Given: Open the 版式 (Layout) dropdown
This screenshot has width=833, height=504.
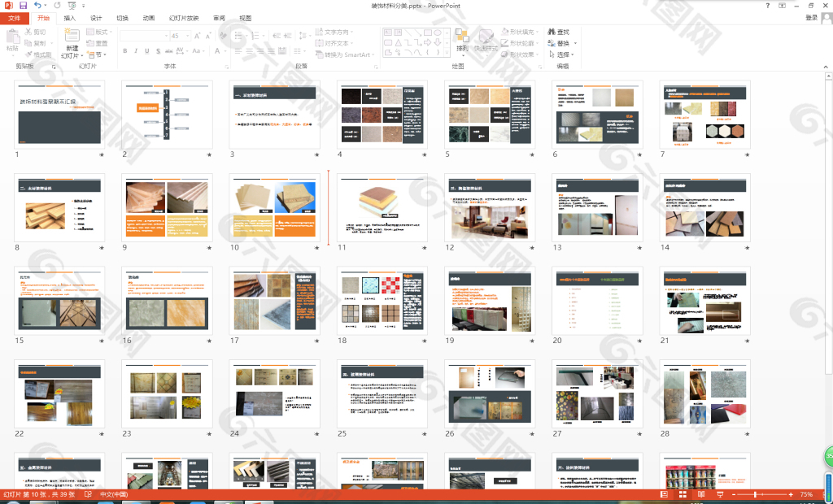Looking at the screenshot, I should [98, 32].
